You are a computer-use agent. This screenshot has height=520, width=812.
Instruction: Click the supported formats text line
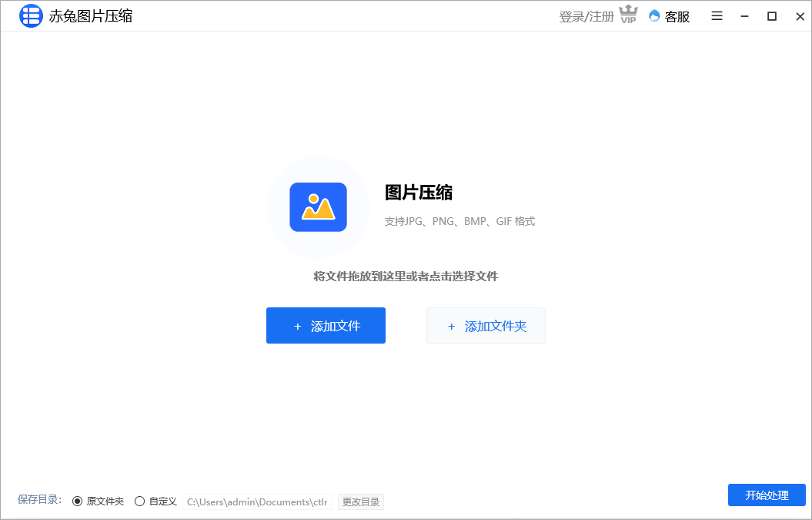(459, 221)
